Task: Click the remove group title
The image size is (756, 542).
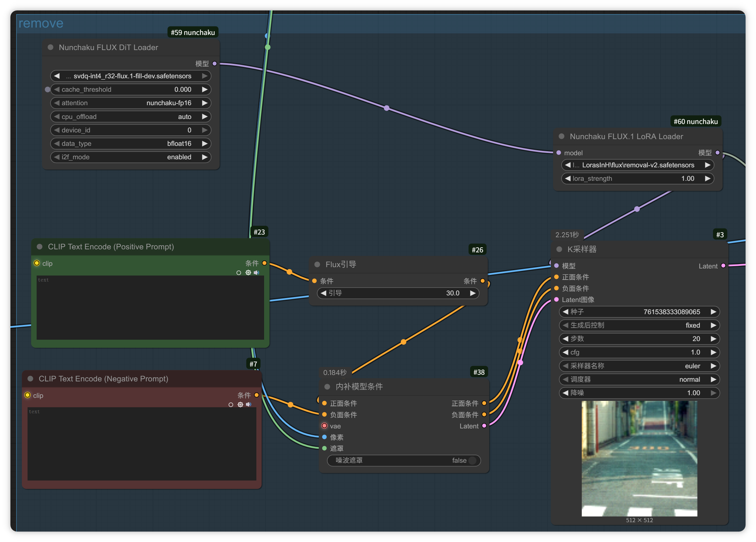Action: click(41, 23)
